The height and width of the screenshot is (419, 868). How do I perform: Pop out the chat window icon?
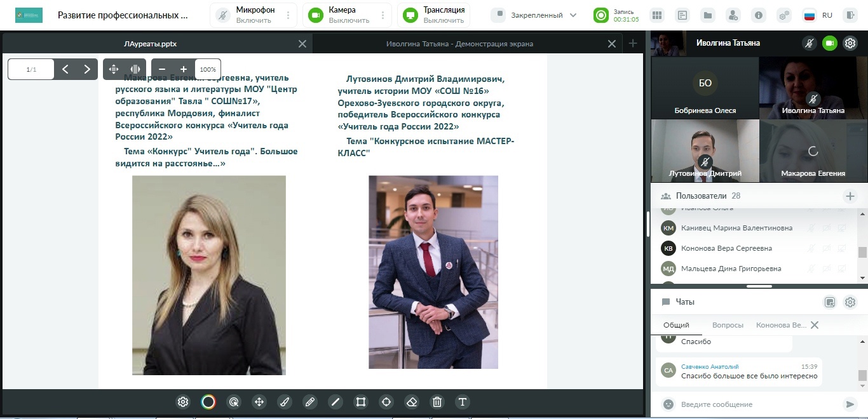coord(829,302)
